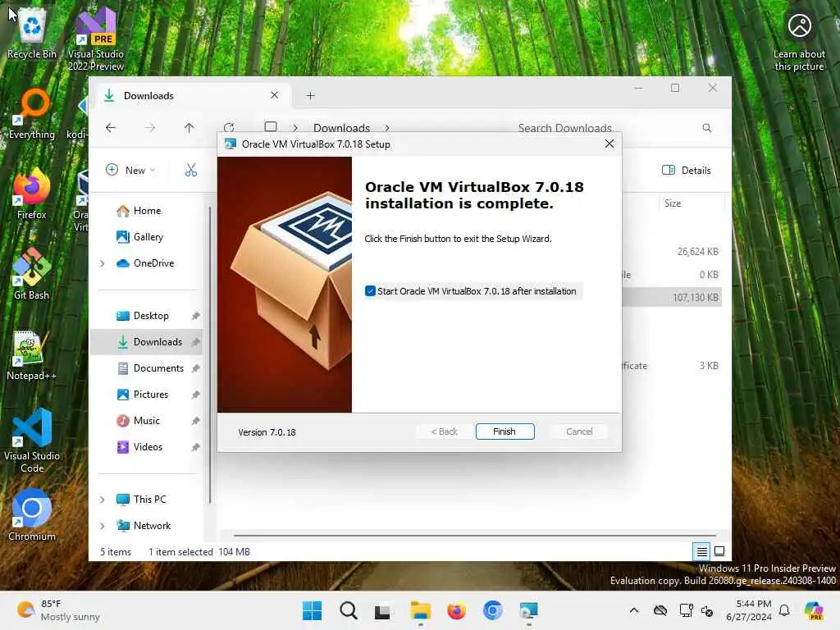Viewport: 840px width, 630px height.
Task: Toggle the Details pane in Explorer
Action: pos(687,170)
